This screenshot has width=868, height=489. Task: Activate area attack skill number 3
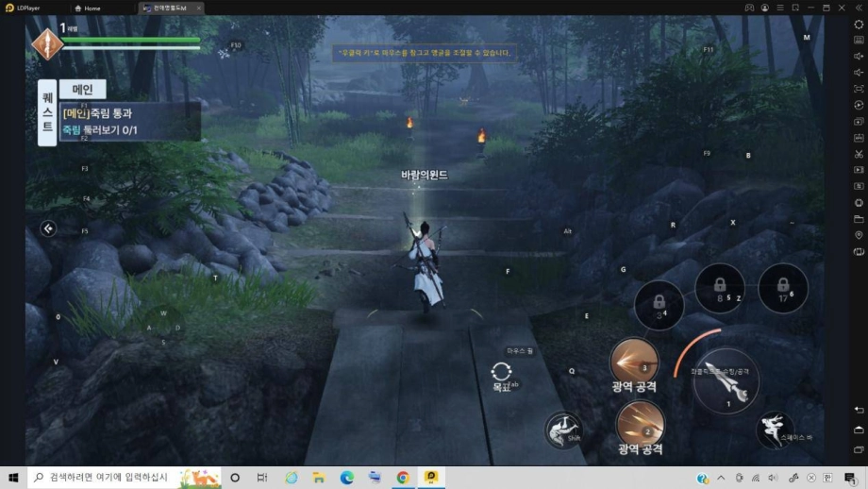pyautogui.click(x=634, y=361)
